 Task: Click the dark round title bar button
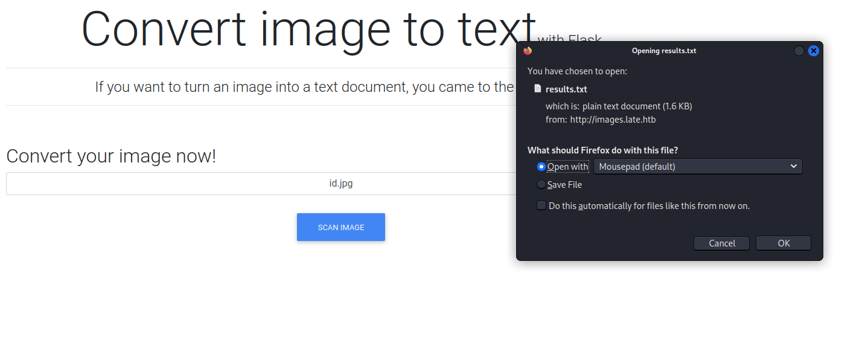click(799, 51)
